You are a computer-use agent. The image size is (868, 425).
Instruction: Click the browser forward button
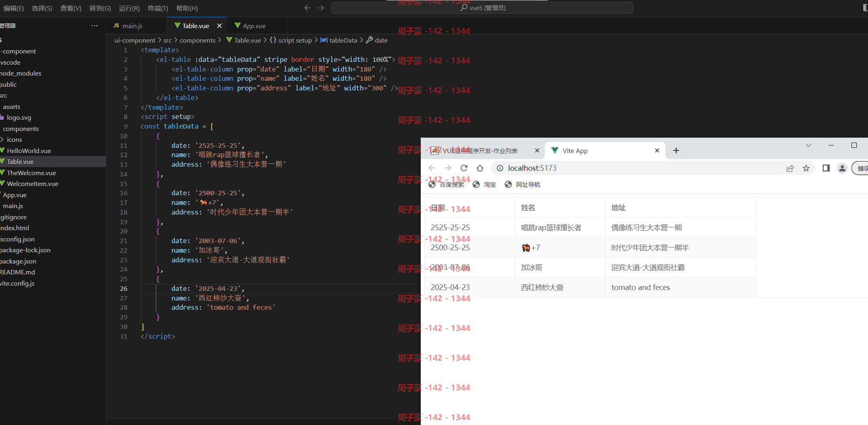(x=448, y=168)
